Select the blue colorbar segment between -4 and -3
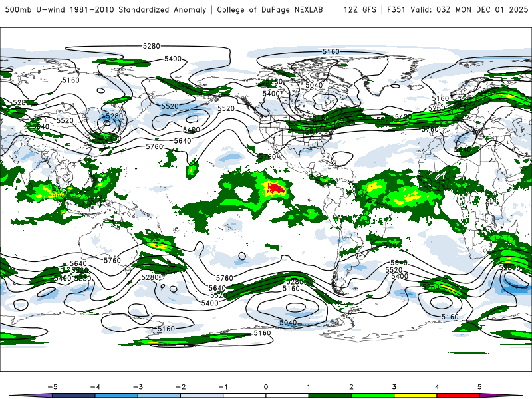532x399 pixels. pyautogui.click(x=116, y=396)
